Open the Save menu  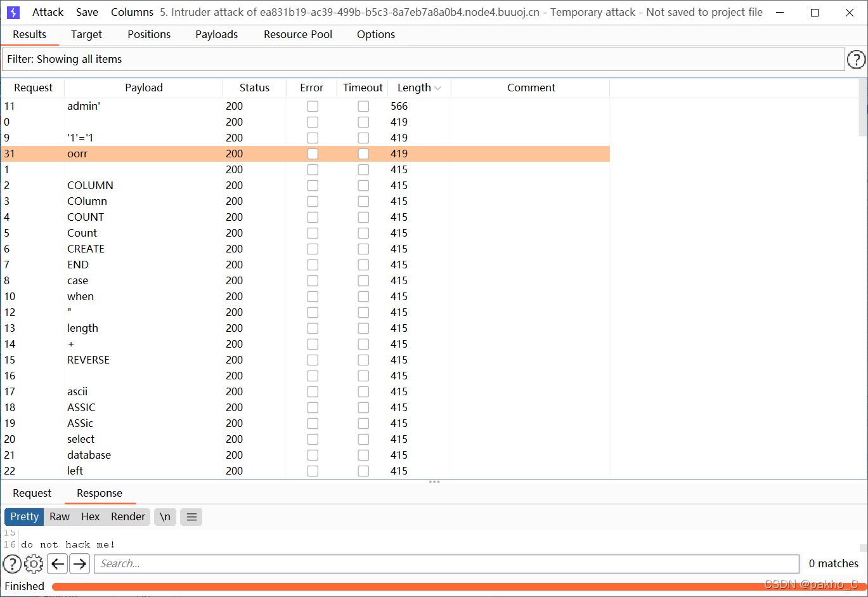pos(87,12)
